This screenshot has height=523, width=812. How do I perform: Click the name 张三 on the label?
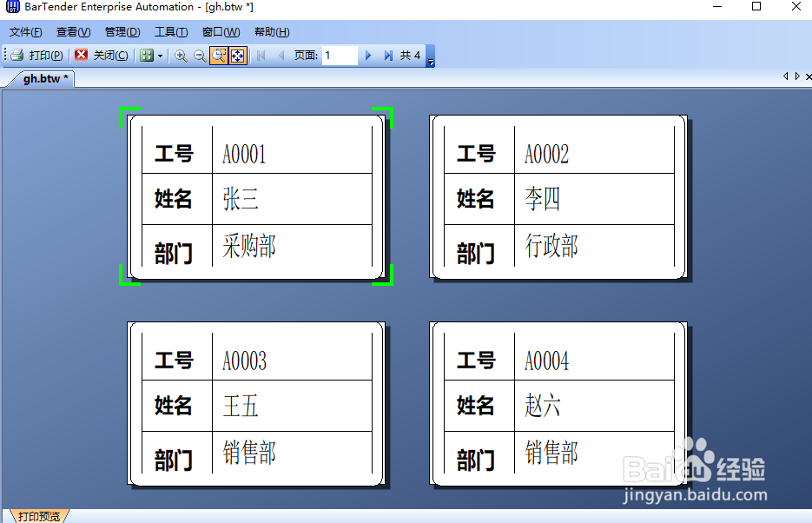pyautogui.click(x=241, y=199)
